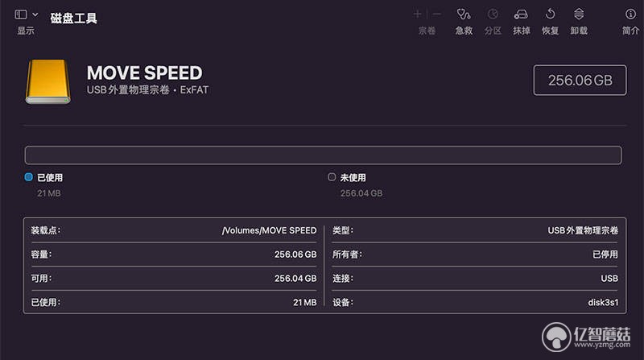This screenshot has height=360, width=644.
Task: Click the Partition (分区) pie icon
Action: pos(493,14)
